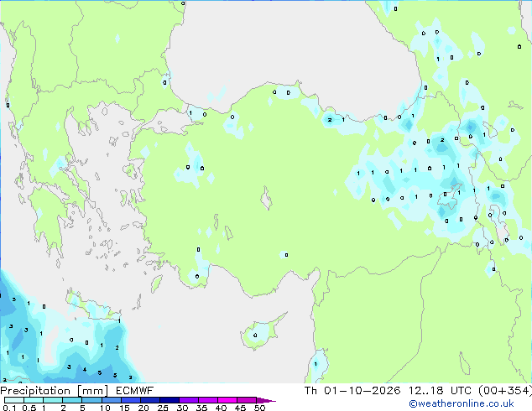This screenshot has height=411, width=532.
Task: Click the Lake Van outline in eastern Turkey
Action: (x=451, y=196)
